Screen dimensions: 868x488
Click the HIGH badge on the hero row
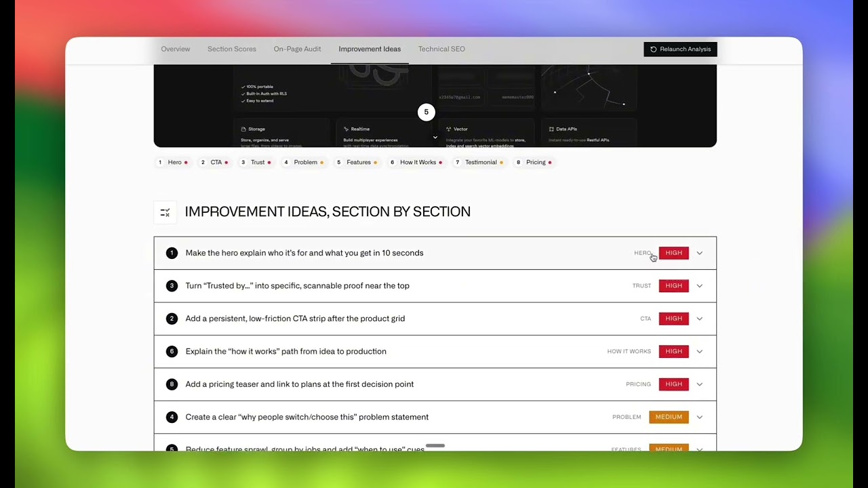click(673, 253)
